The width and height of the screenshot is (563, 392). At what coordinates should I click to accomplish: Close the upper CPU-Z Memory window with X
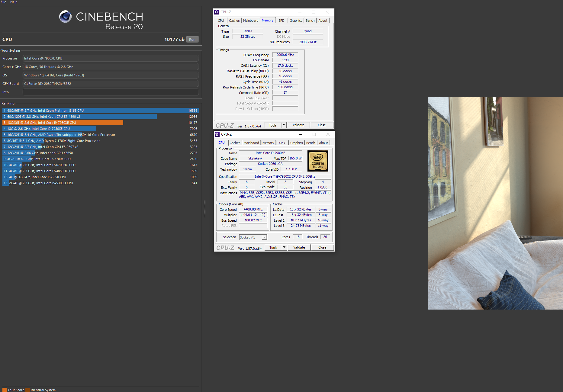[327, 12]
